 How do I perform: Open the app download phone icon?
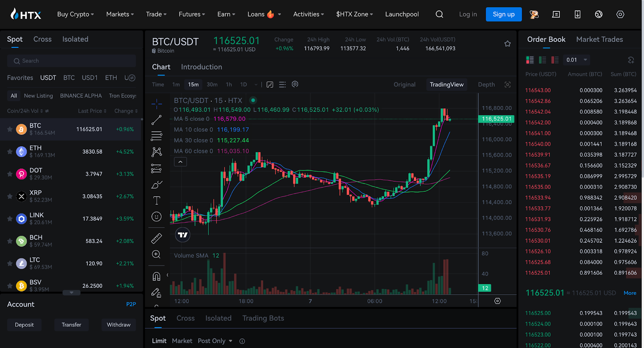pos(577,14)
